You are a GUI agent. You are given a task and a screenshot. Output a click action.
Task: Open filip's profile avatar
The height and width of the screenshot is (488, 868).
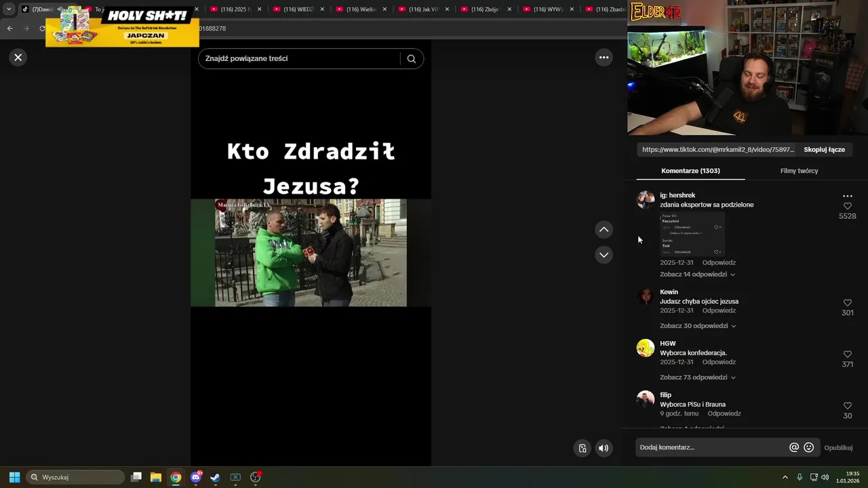coord(646,399)
